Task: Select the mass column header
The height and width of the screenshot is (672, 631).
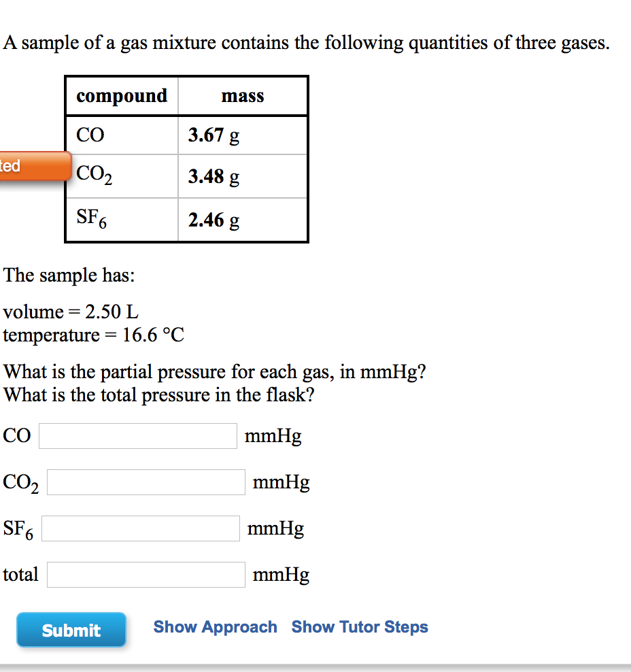Action: (242, 96)
